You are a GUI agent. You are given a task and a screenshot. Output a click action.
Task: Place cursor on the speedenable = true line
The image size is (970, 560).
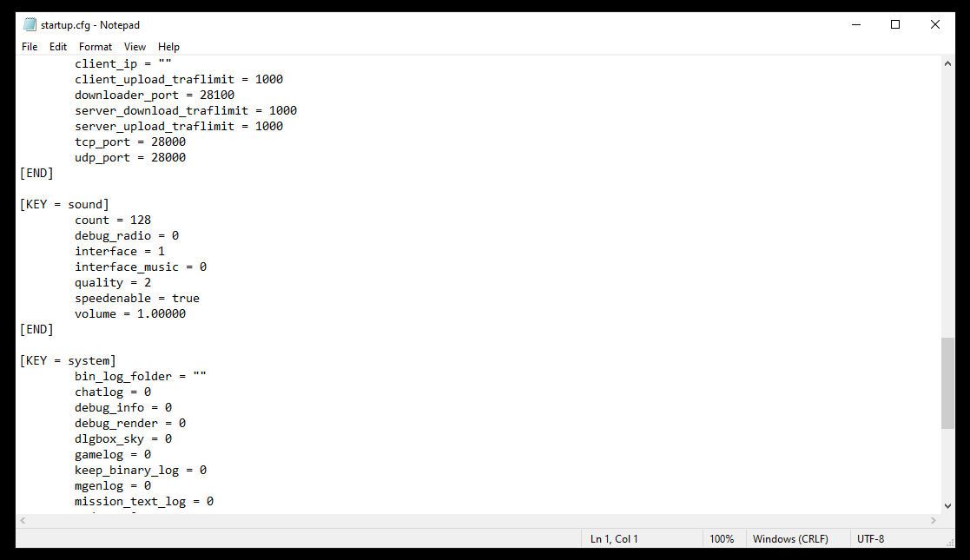[x=136, y=299]
